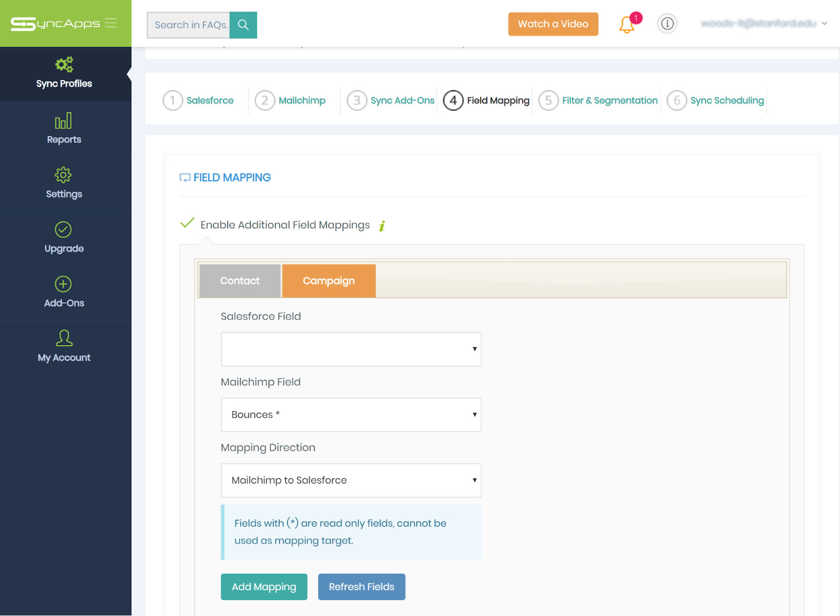Viewport: 840px width, 616px height.
Task: Open the Mapping Direction dropdown
Action: pos(351,480)
